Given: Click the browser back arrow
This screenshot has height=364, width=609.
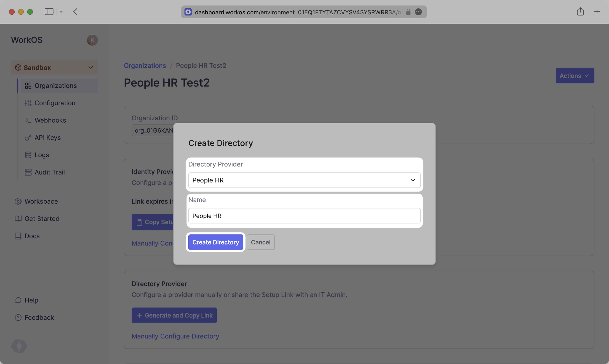Looking at the screenshot, I should (75, 12).
